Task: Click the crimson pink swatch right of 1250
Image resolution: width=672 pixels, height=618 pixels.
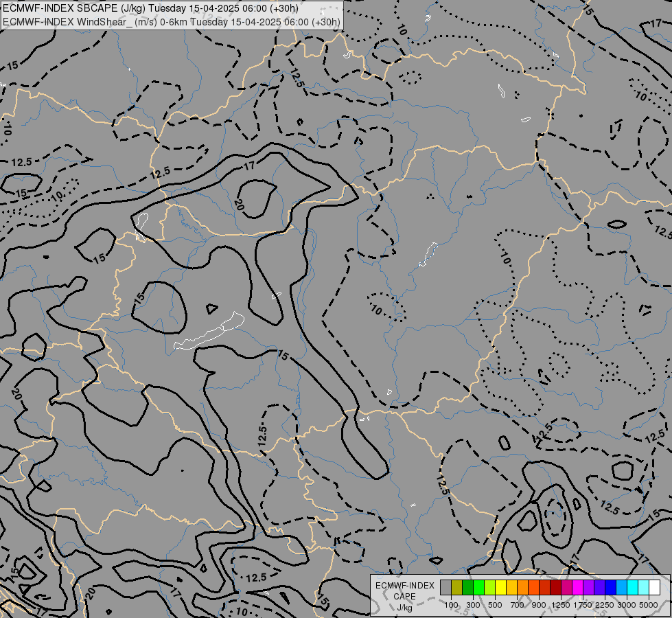Action: (566, 587)
